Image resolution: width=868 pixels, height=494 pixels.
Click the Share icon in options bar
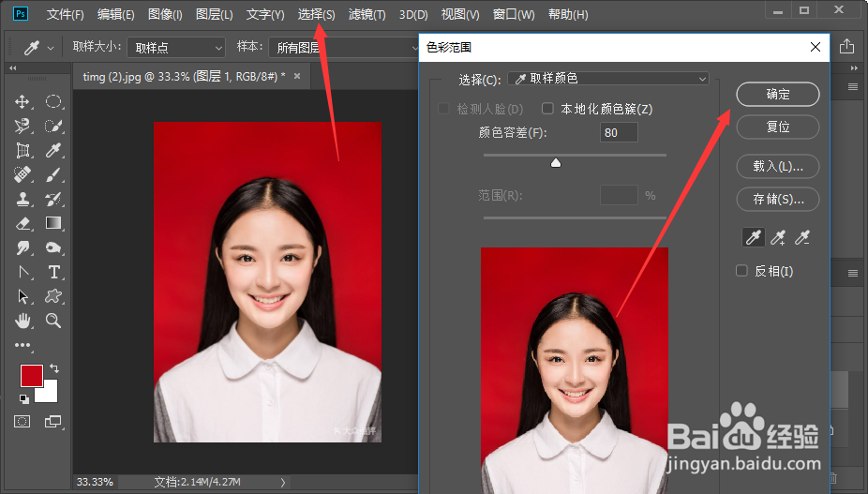point(846,47)
